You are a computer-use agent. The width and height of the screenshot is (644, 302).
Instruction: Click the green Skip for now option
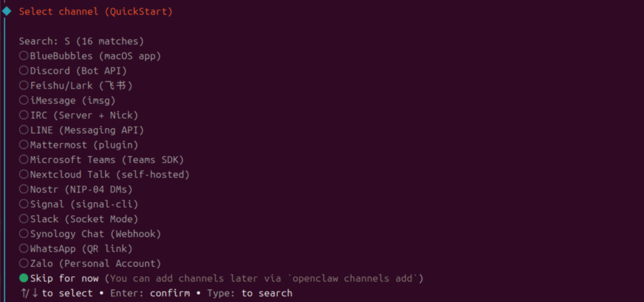coord(24,278)
